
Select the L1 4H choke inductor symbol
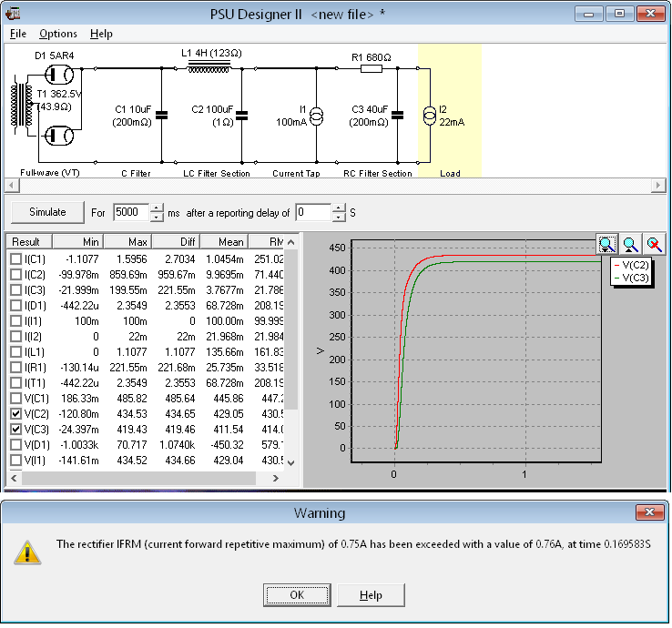coord(209,66)
